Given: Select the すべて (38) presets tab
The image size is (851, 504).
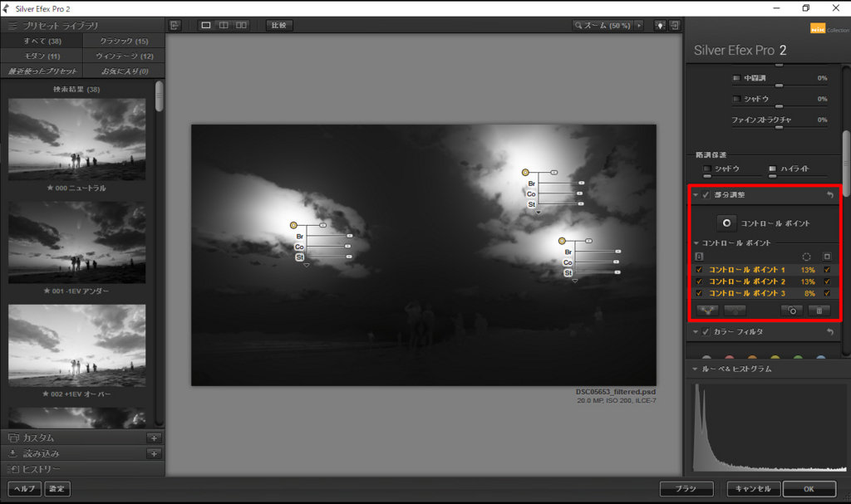Looking at the screenshot, I should coord(42,42).
